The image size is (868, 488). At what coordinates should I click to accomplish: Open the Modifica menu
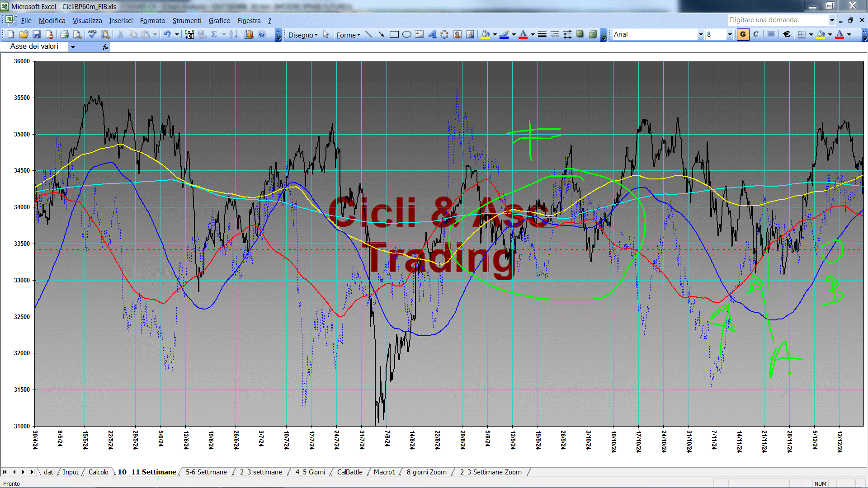tap(52, 20)
